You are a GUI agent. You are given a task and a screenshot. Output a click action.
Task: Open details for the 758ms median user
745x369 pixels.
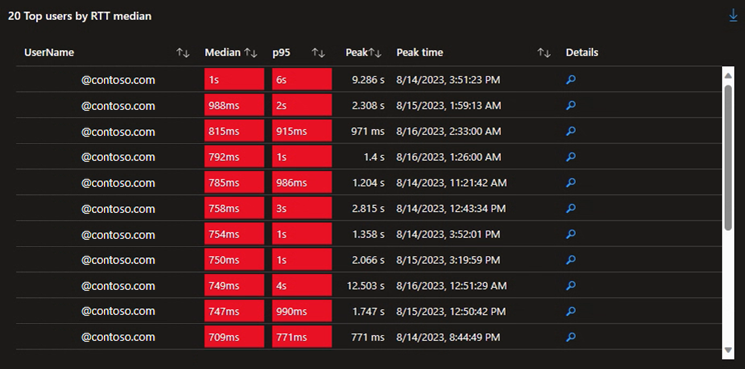(571, 208)
